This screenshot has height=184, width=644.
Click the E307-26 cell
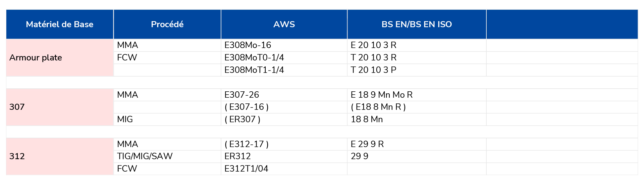click(284, 95)
